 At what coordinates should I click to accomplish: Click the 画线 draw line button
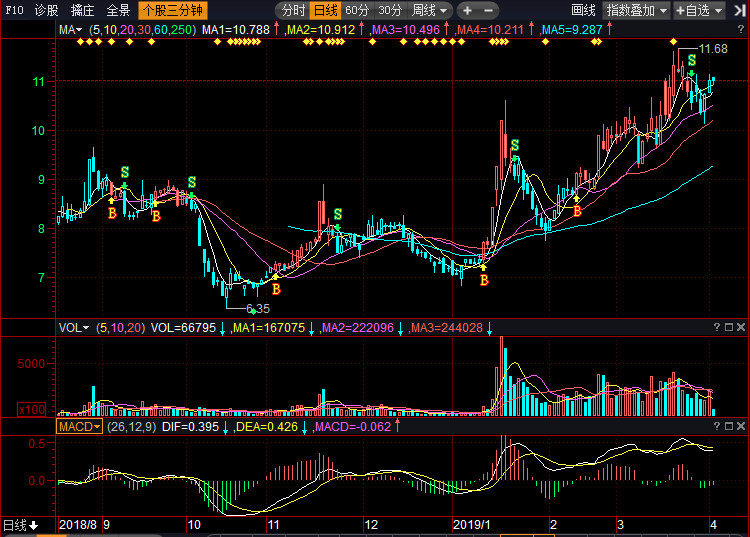point(583,10)
